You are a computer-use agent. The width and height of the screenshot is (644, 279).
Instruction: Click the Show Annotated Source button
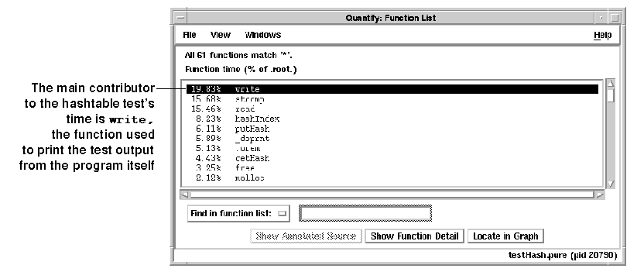point(306,236)
